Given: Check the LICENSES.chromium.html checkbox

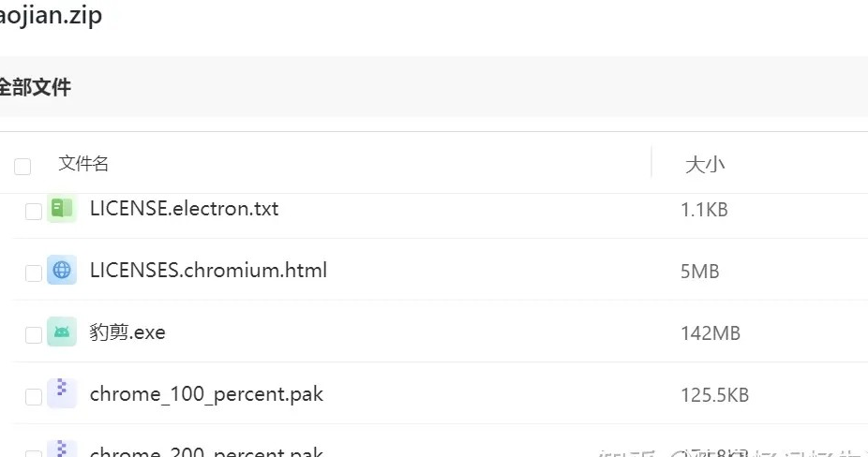Looking at the screenshot, I should click(34, 273).
